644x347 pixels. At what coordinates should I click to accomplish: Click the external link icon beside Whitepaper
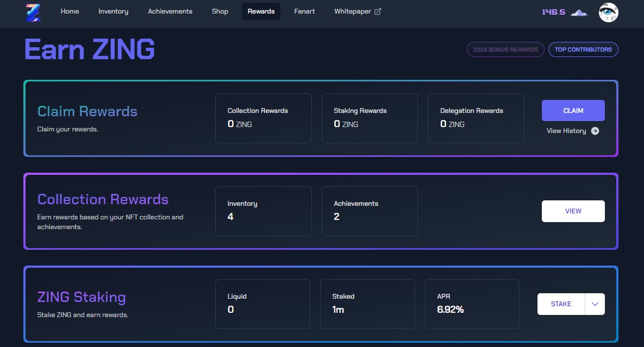(378, 11)
